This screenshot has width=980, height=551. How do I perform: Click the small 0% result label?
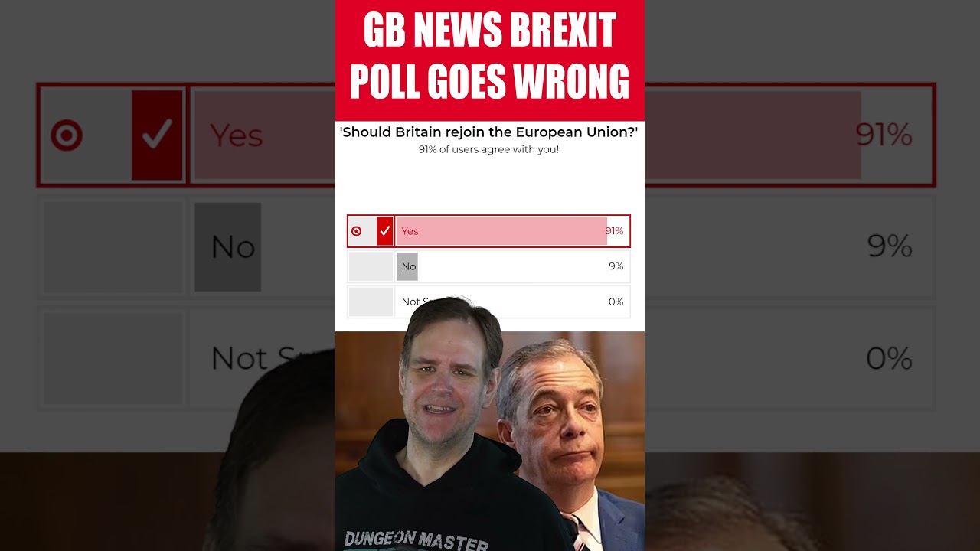(616, 302)
